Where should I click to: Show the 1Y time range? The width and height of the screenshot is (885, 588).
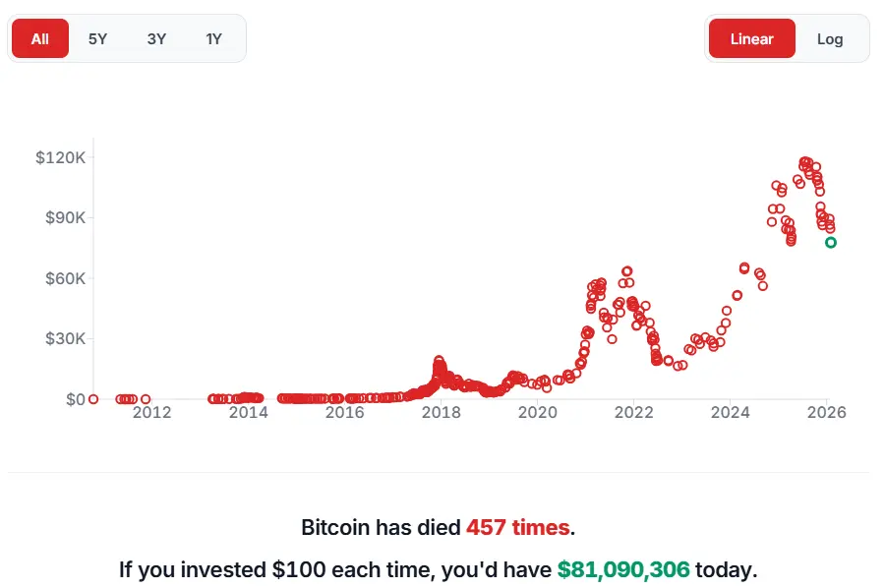click(214, 39)
